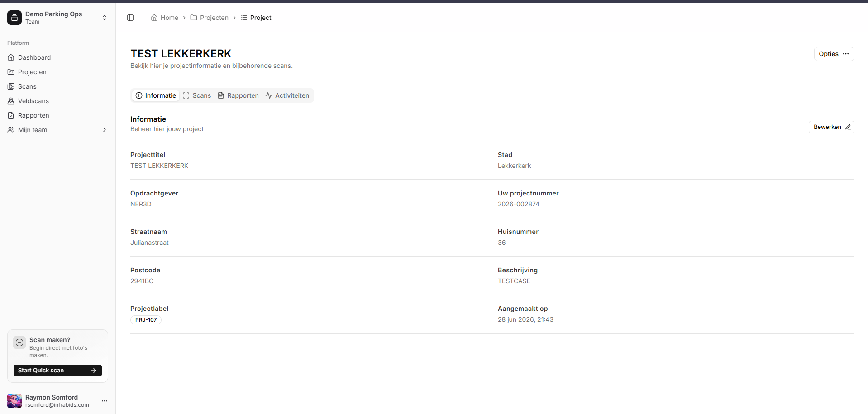Start Quick scan button
Image resolution: width=868 pixels, height=414 pixels.
pyautogui.click(x=57, y=371)
